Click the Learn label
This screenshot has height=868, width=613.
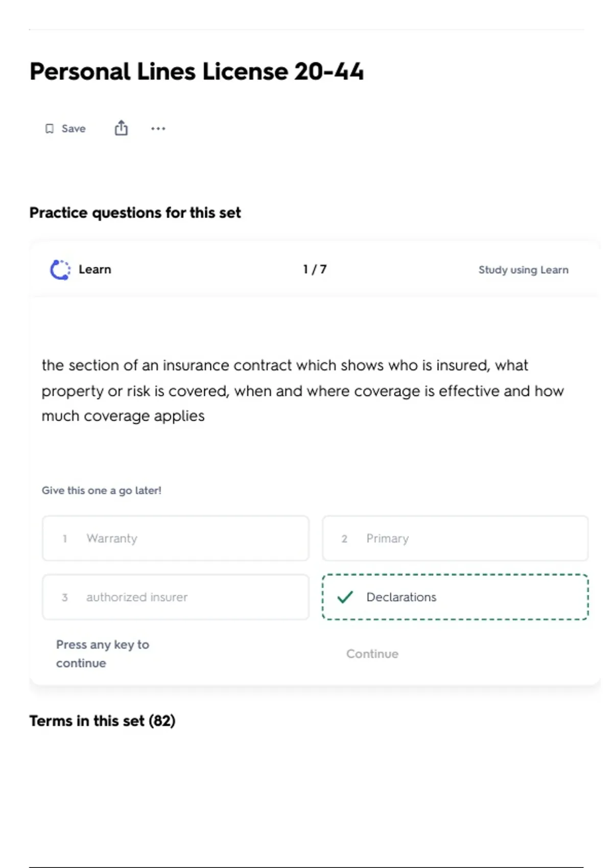(95, 270)
